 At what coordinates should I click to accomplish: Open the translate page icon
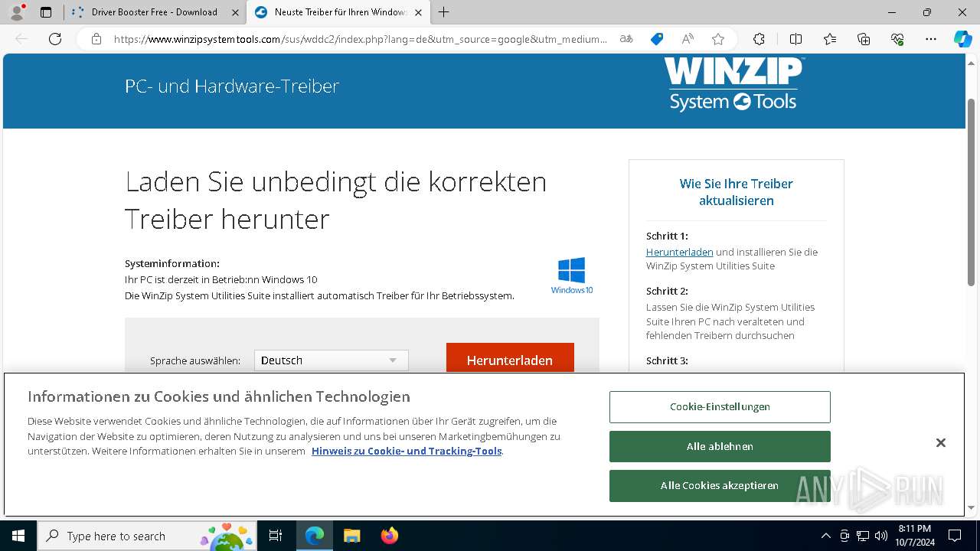tap(626, 39)
